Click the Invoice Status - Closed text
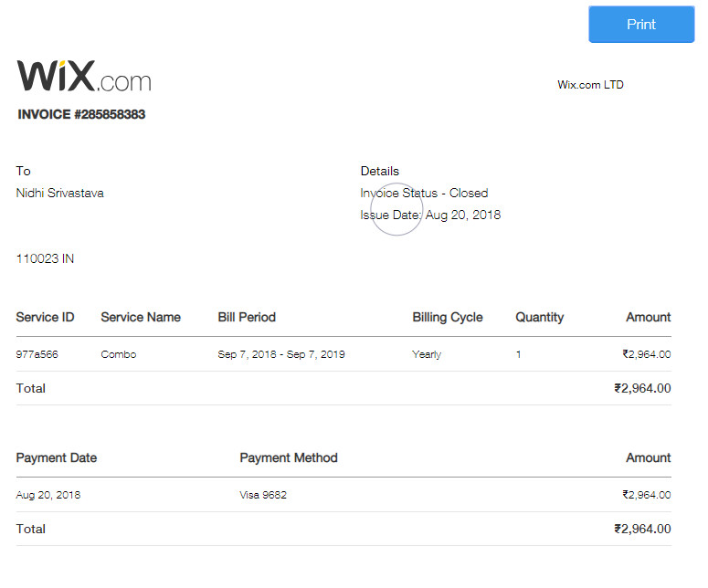The image size is (708, 588). click(424, 194)
